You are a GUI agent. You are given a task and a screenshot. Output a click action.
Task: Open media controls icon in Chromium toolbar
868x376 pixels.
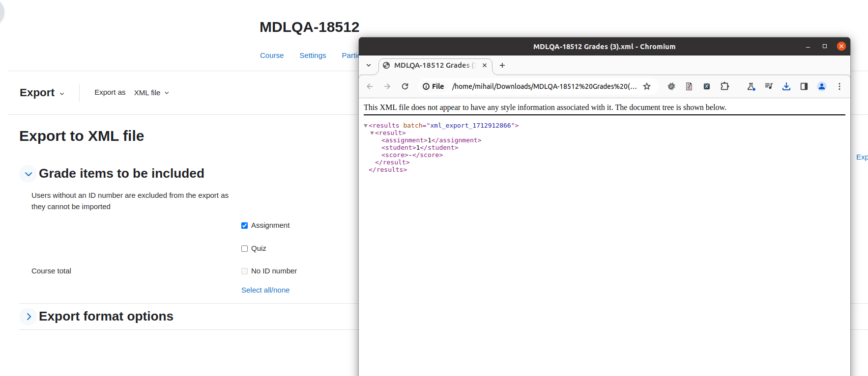(769, 86)
